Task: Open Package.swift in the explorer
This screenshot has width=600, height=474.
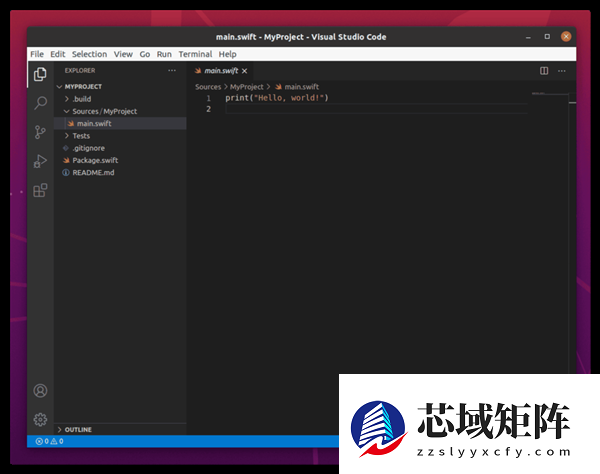Action: [x=95, y=160]
